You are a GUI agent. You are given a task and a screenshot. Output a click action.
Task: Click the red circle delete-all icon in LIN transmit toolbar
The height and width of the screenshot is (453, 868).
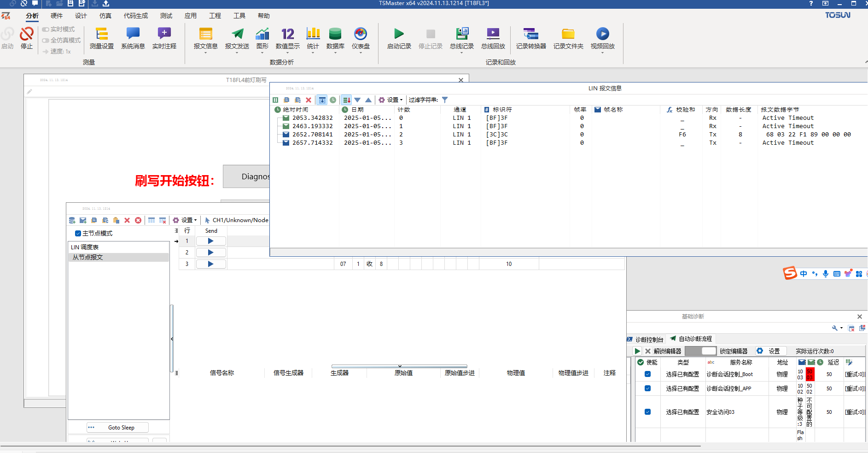click(138, 220)
